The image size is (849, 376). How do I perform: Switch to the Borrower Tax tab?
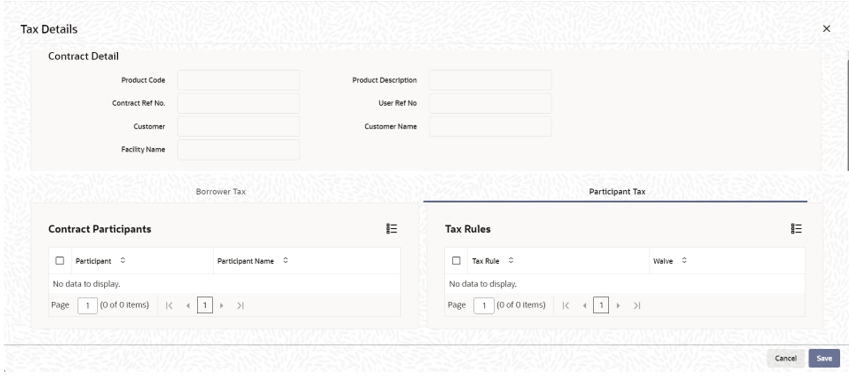pyautogui.click(x=221, y=191)
